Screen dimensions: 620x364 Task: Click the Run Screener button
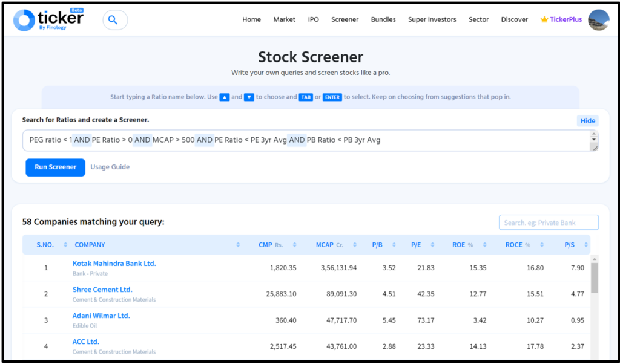[55, 167]
